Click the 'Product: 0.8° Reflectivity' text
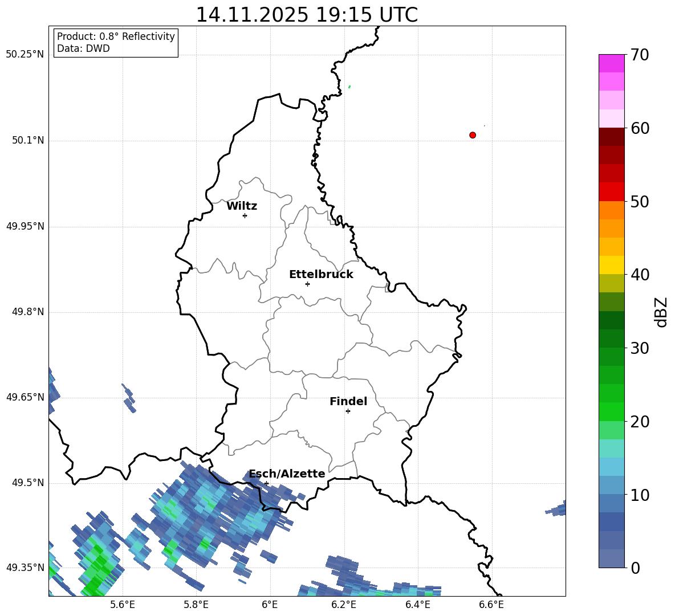Viewport: 675px width, 616px height. coord(116,36)
